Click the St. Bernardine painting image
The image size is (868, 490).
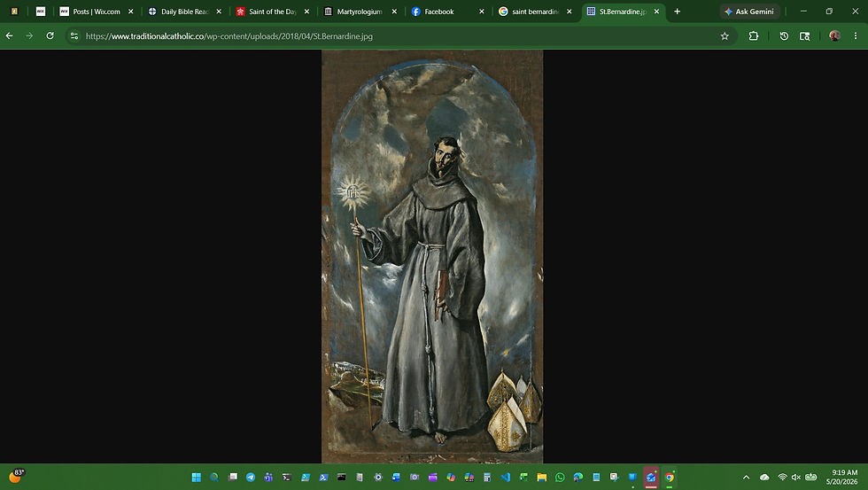[432, 256]
